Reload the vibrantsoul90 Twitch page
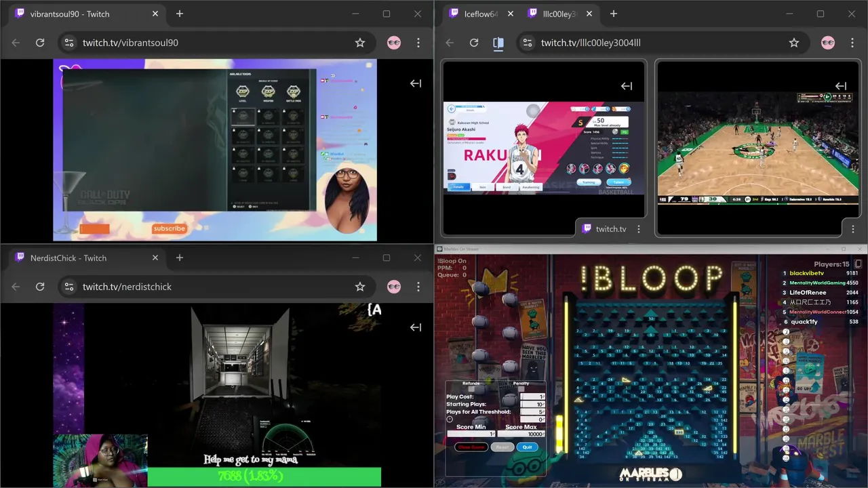The height and width of the screenshot is (488, 868). click(x=40, y=43)
